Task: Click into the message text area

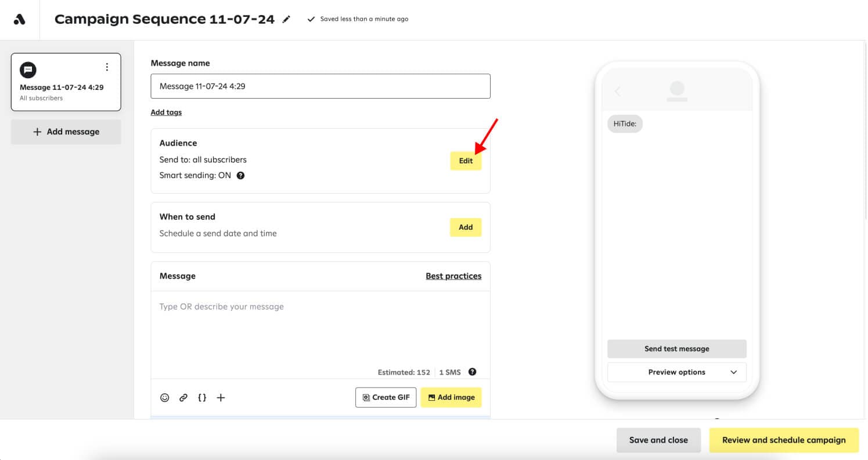Action: click(x=320, y=328)
